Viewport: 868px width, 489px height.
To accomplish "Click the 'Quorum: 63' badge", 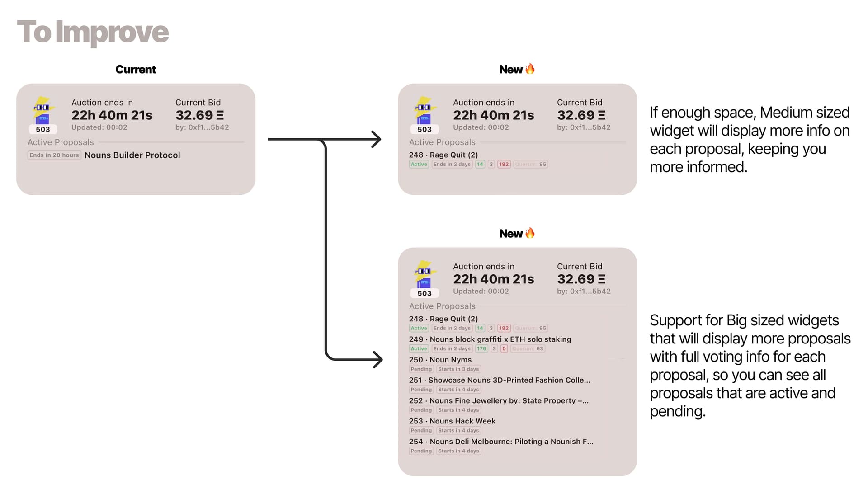I will 528,349.
